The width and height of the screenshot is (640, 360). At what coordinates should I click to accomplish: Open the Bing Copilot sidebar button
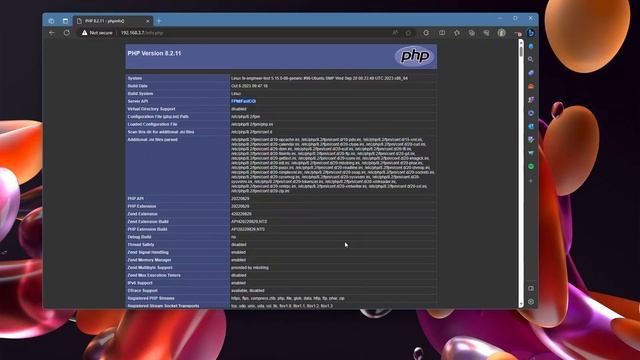point(531,33)
